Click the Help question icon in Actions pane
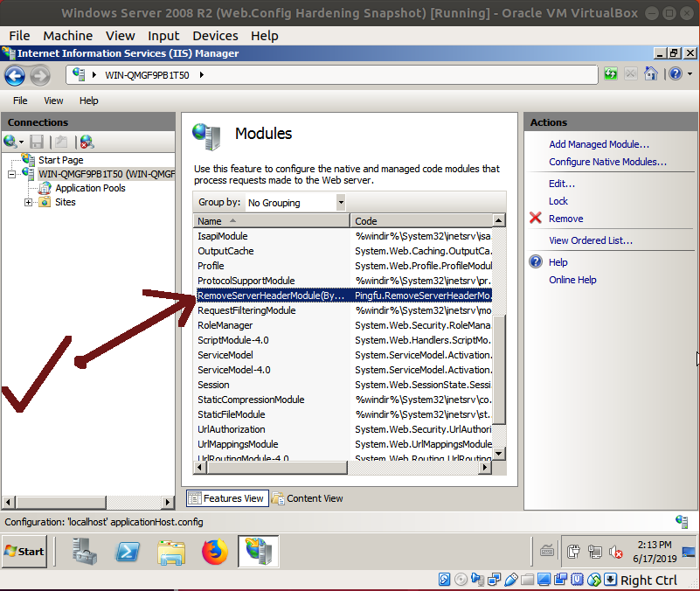 535,261
